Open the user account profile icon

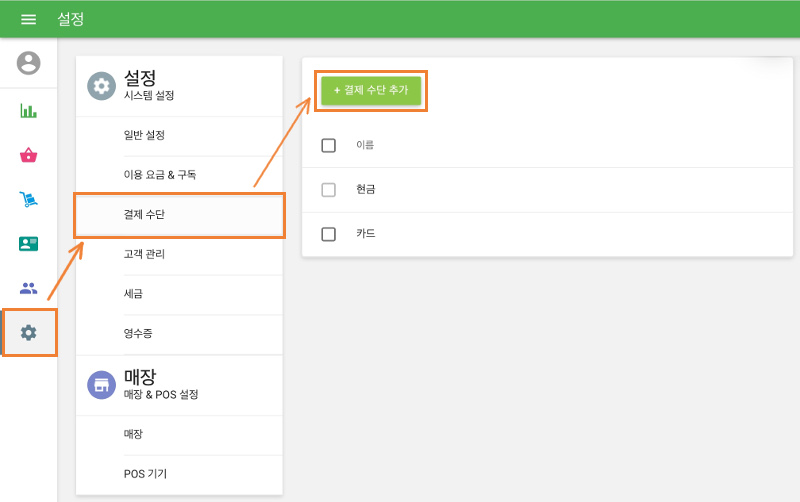tap(29, 64)
